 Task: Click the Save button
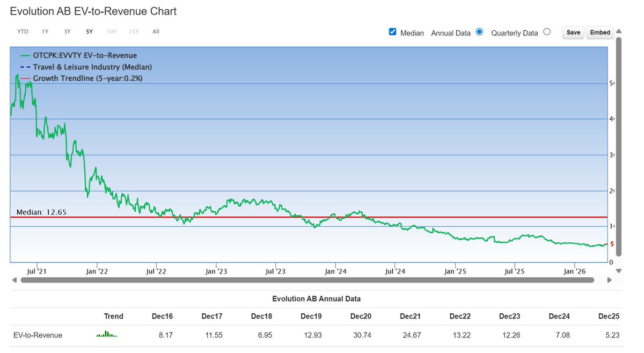pos(573,32)
